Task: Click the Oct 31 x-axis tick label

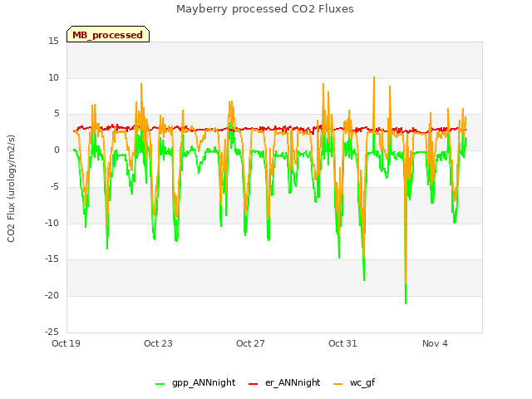Action: click(x=342, y=343)
